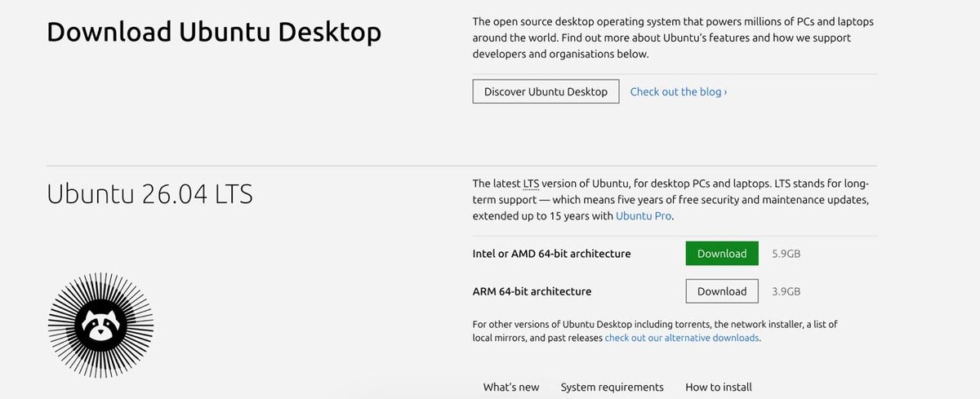Click the 3.9GB file size label
Viewport: 980px width, 399px height.
click(786, 291)
